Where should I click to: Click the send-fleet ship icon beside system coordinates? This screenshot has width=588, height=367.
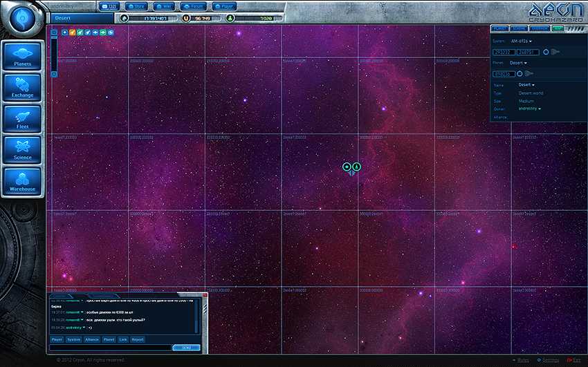pyautogui.click(x=555, y=52)
